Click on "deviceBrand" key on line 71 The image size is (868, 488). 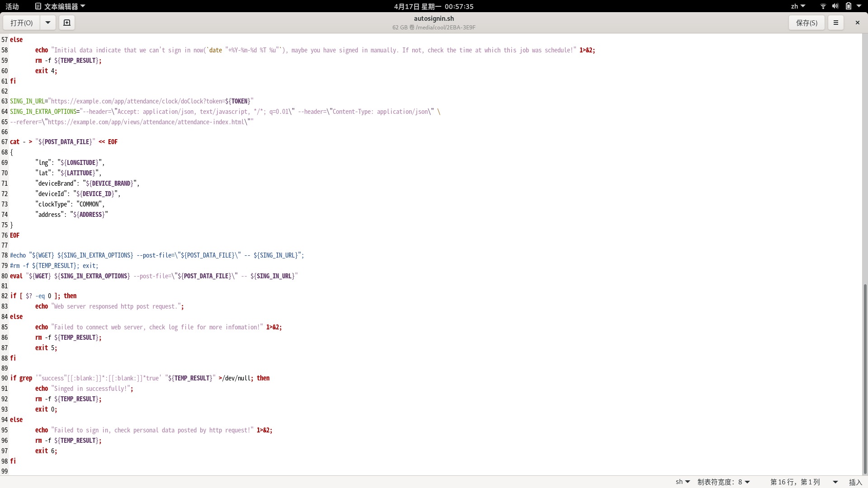[x=56, y=183]
